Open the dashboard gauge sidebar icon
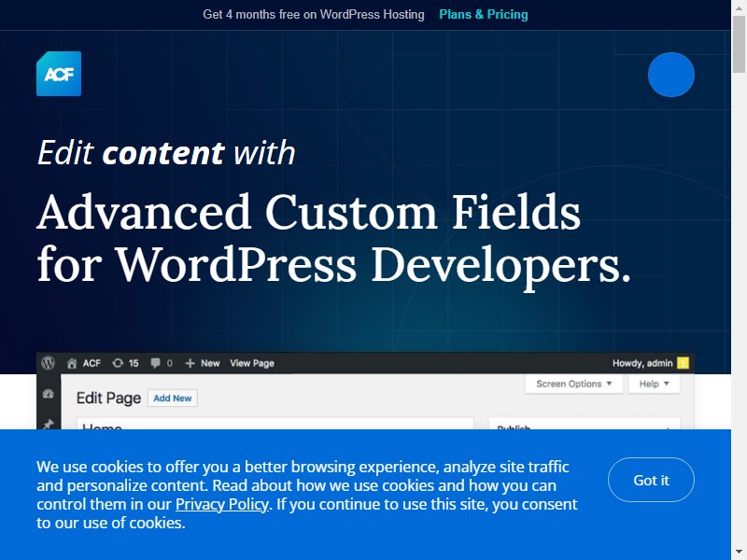This screenshot has width=747, height=560. click(49, 394)
